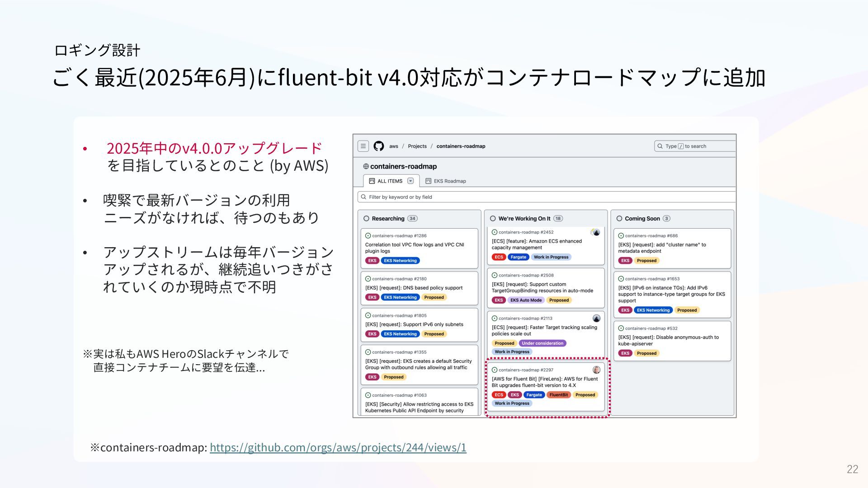Open EKS creates default Security Group issue
The image size is (868, 488).
point(418,364)
